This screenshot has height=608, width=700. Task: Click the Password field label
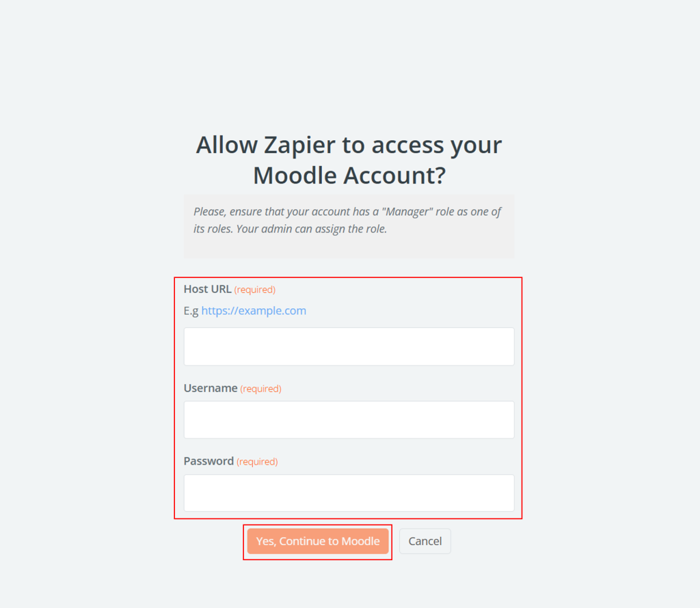[x=208, y=461]
